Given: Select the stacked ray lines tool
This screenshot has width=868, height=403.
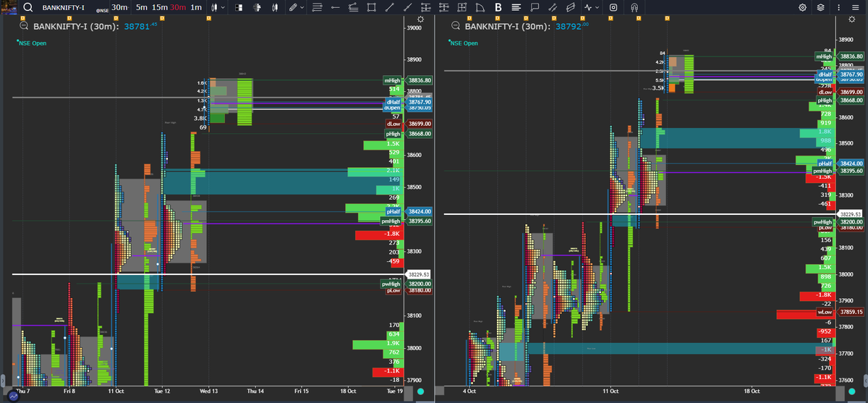Looking at the screenshot, I should [x=353, y=7].
